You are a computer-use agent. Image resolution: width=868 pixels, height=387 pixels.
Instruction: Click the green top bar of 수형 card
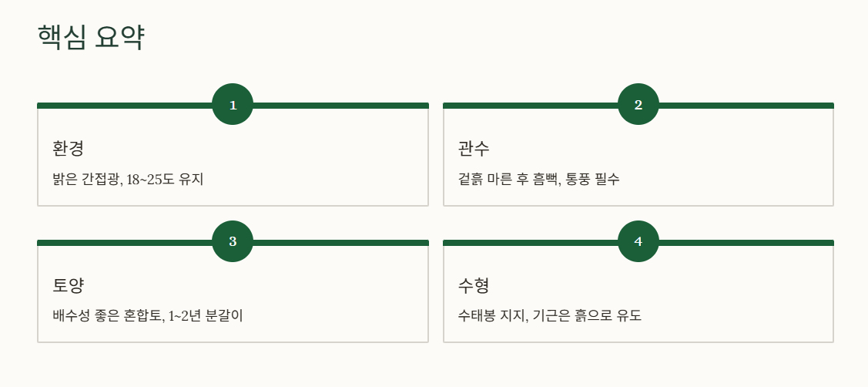pos(531,242)
